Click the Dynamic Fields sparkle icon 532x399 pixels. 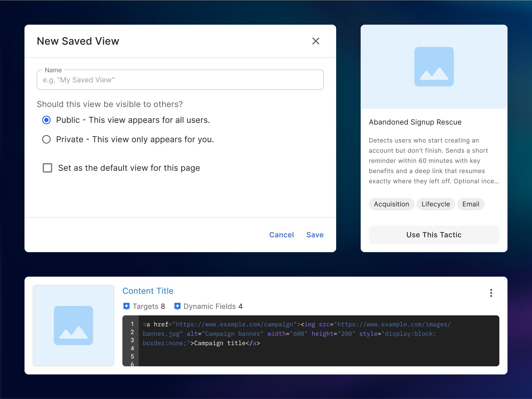point(177,306)
